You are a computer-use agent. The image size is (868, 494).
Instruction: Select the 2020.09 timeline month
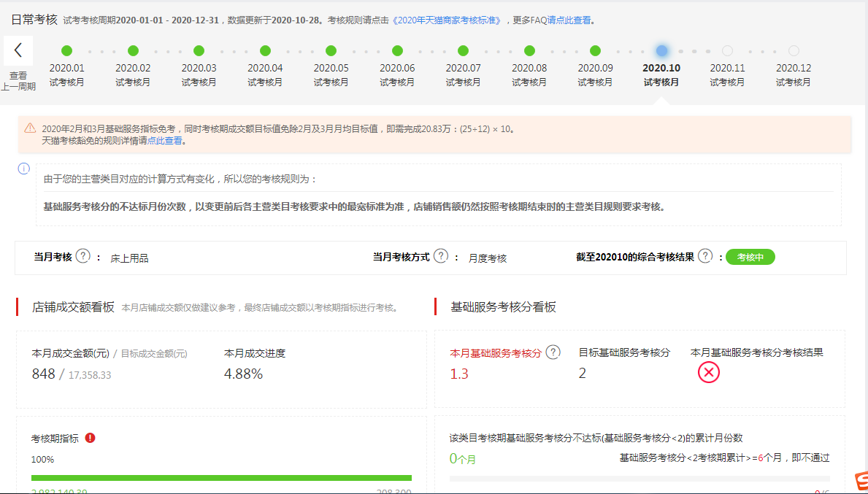click(595, 51)
